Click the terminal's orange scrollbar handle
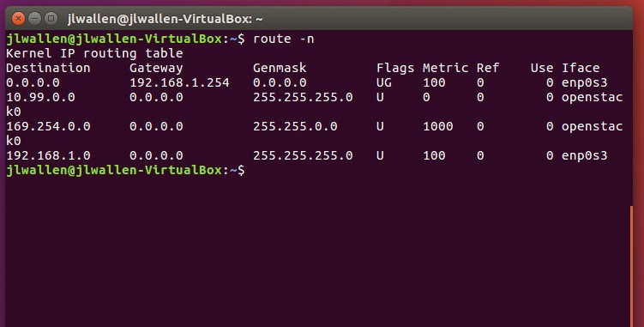 point(631,266)
